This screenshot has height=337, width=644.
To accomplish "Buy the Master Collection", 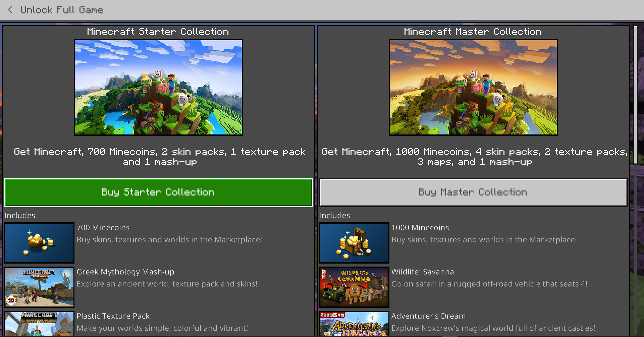I will click(x=473, y=192).
